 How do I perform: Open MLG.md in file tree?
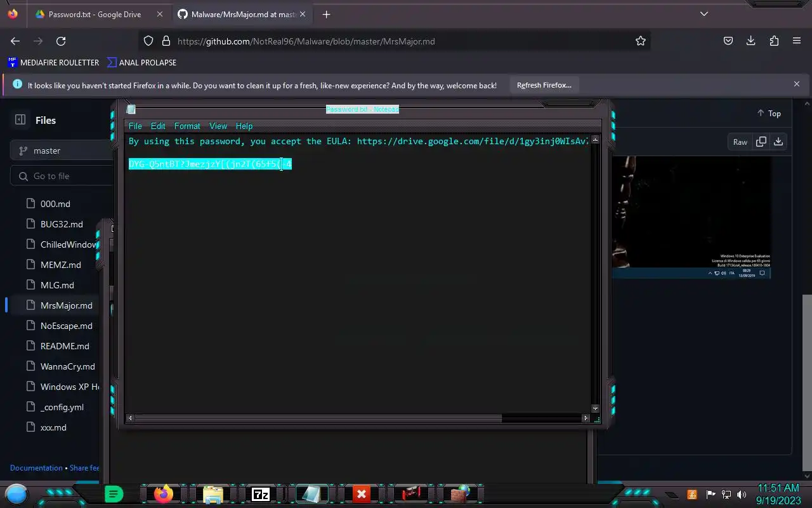57,285
